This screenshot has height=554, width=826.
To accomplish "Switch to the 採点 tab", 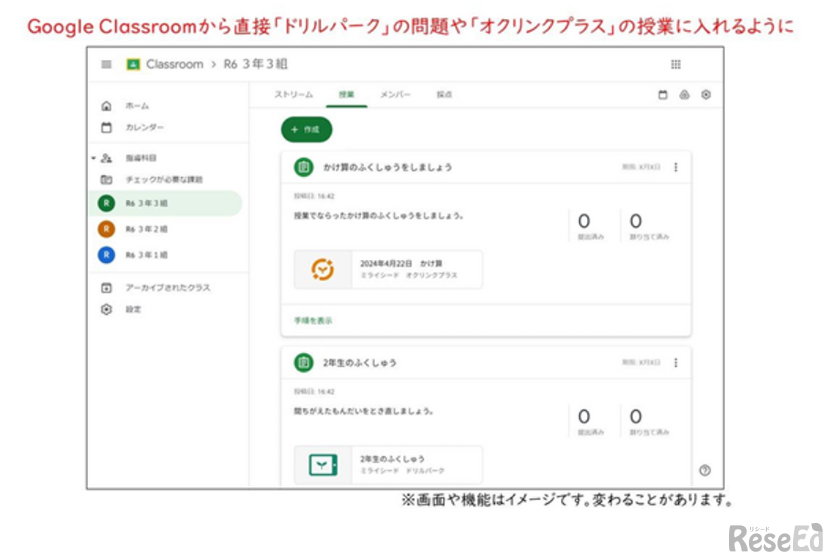I will (444, 95).
